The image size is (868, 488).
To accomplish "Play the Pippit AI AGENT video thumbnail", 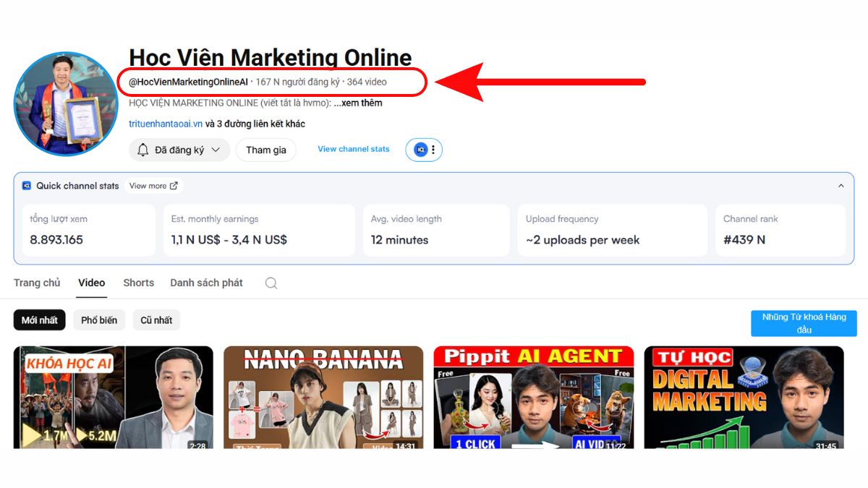I will pos(534,397).
